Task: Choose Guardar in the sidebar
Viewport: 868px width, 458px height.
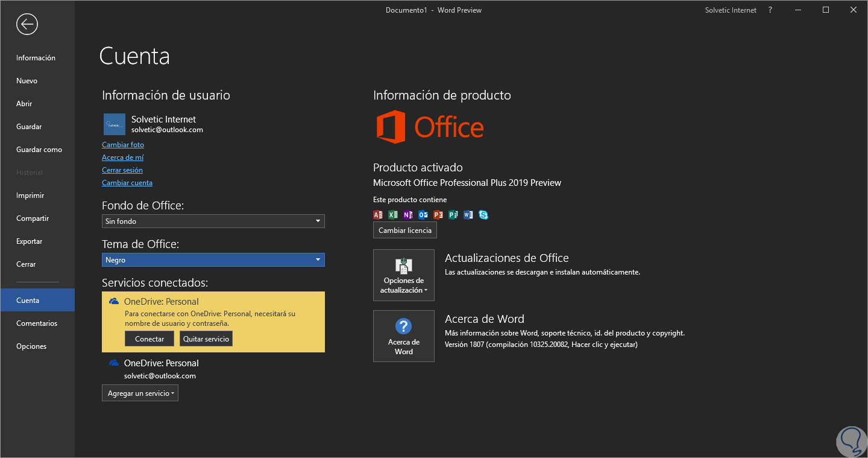Action: pyautogui.click(x=37, y=127)
